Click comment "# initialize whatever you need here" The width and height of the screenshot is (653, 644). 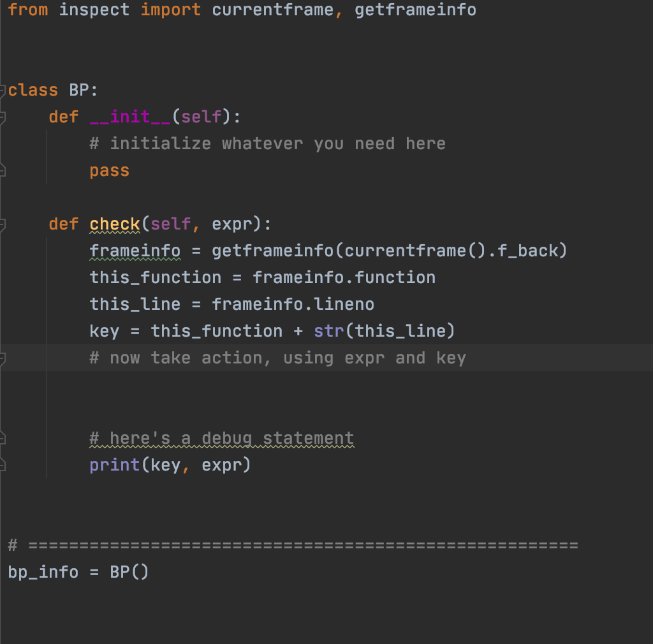tap(268, 143)
